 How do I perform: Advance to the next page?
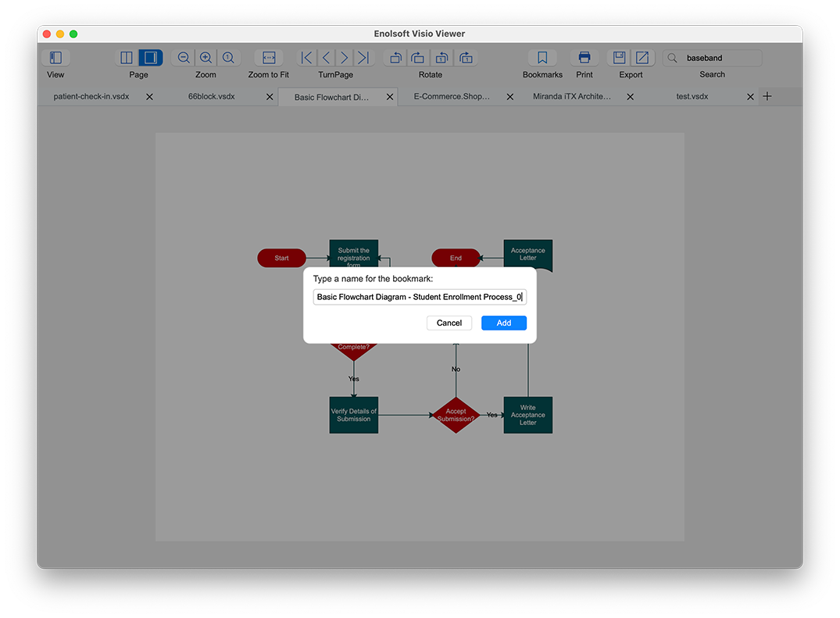point(345,58)
